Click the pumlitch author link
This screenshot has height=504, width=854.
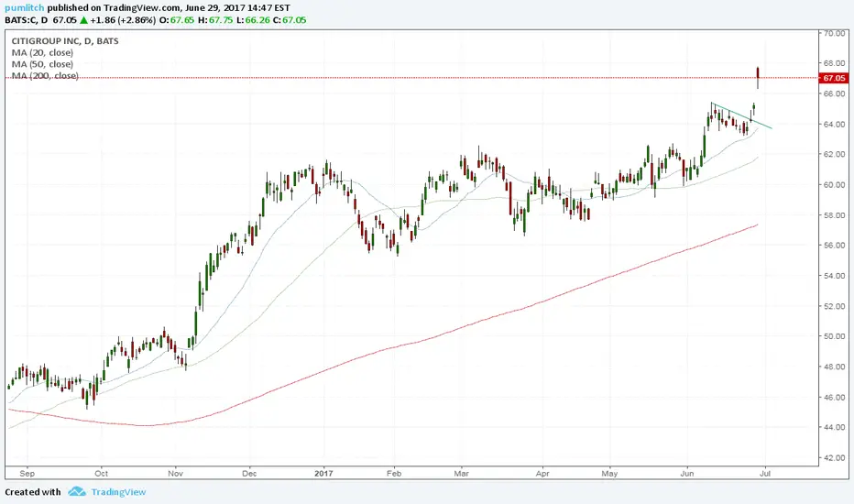[25, 7]
